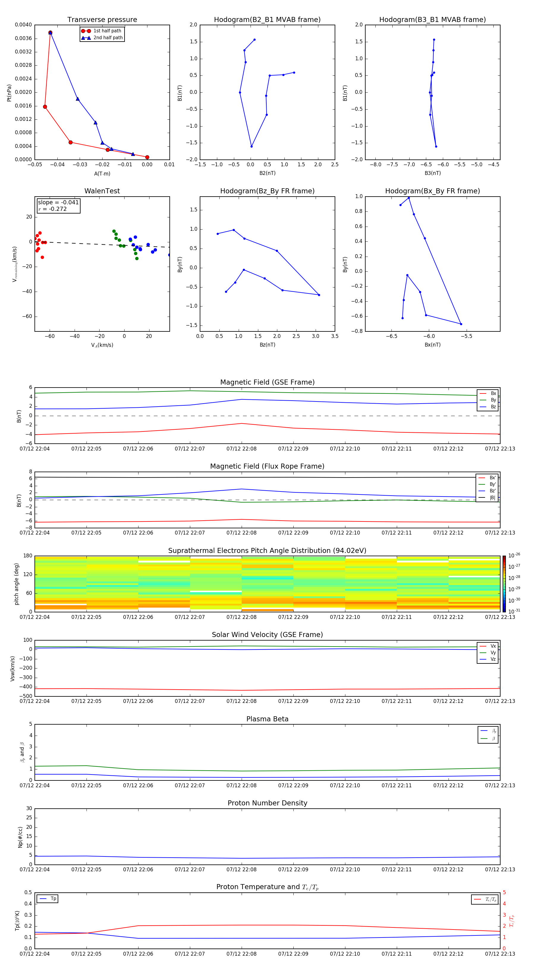Click '07/12 22:04' tick under Plasma Beta plot
Image resolution: width=535 pixels, height=980 pixels.
coord(35,785)
